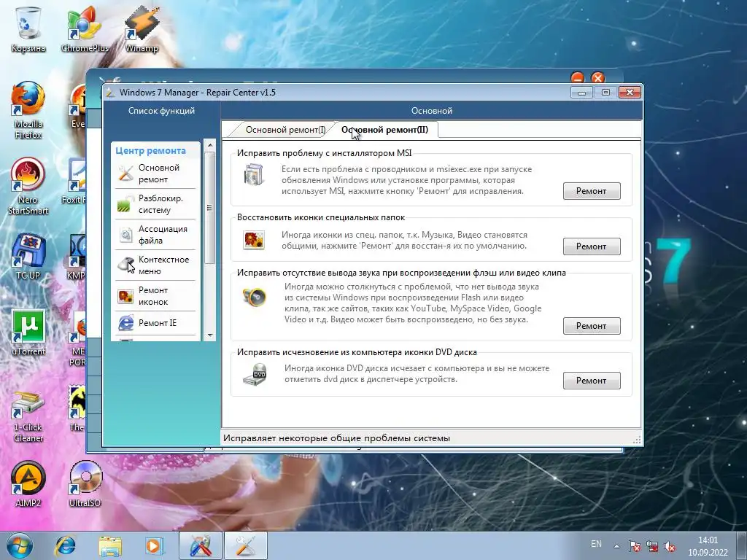747x560 pixels.
Task: Click Ремонт for the MSI installer fix
Action: [x=591, y=191]
